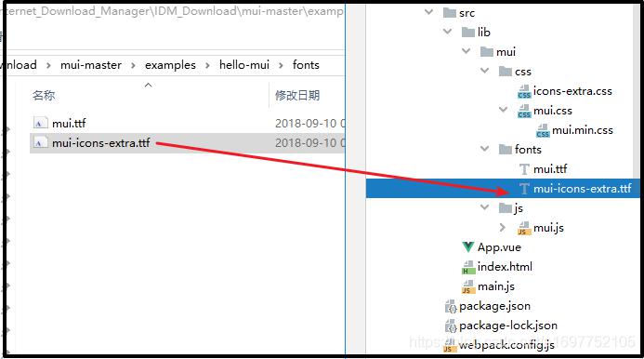
Task: Open the hello-mui breadcrumb segment
Action: point(244,65)
